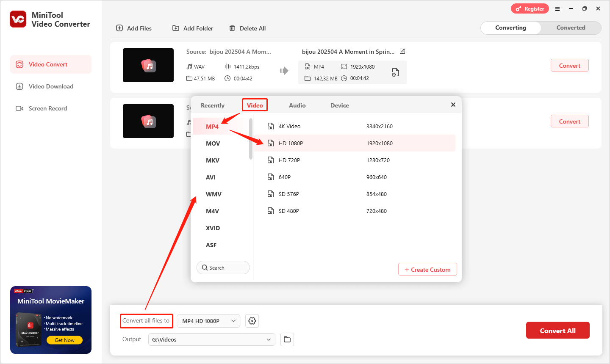This screenshot has width=610, height=364.
Task: Open the hamburger menu icon
Action: (x=557, y=8)
